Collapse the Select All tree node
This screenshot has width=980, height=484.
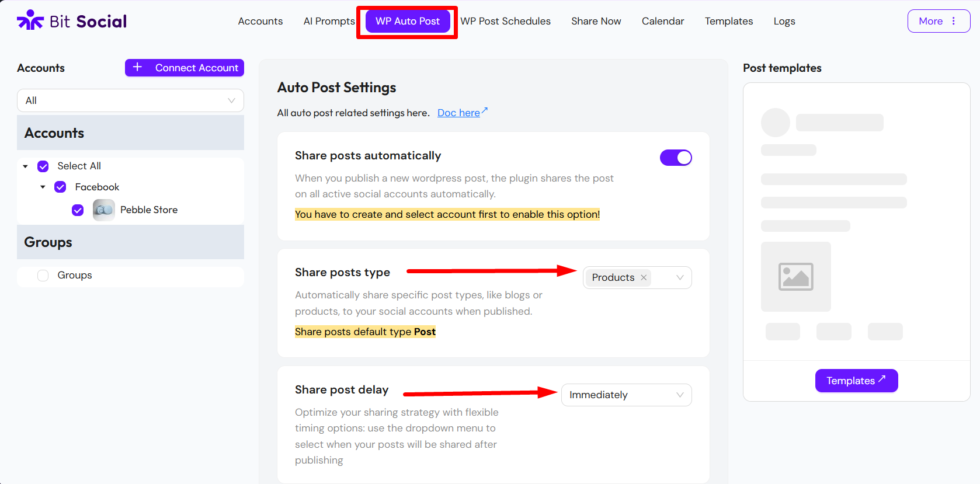[25, 166]
